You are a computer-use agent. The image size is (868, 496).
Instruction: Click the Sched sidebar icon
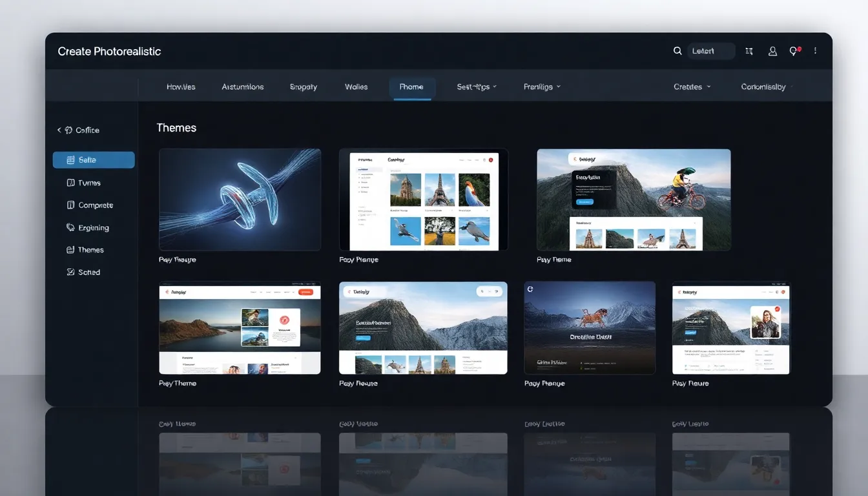(71, 272)
